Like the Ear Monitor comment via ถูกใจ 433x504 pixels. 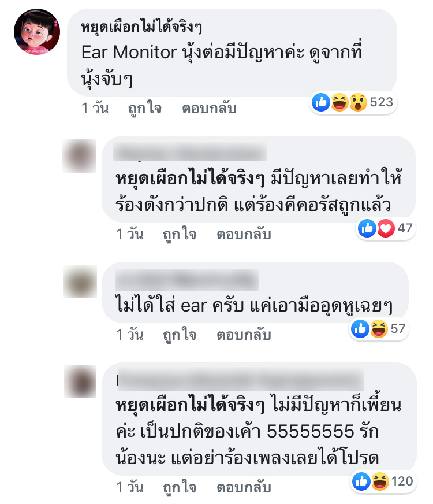(x=145, y=108)
